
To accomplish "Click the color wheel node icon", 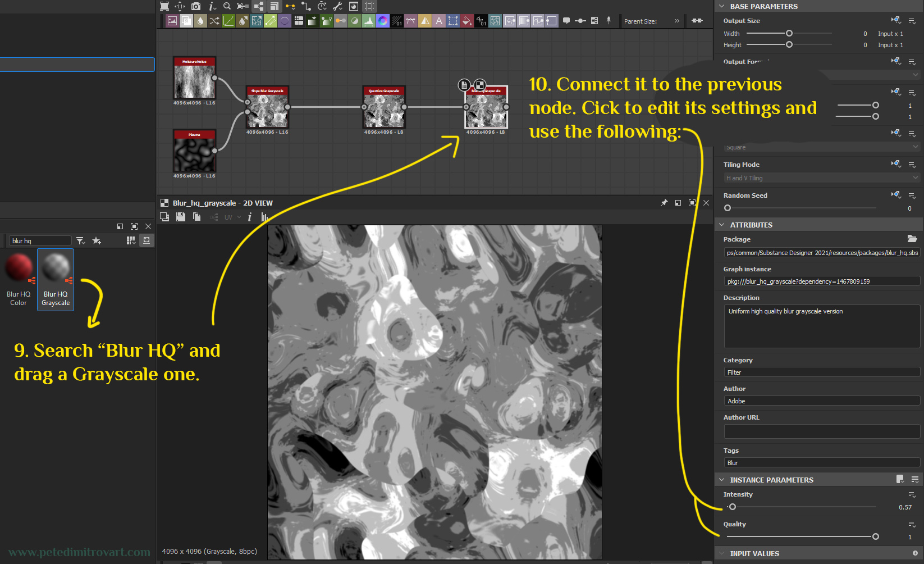I will coord(383,21).
